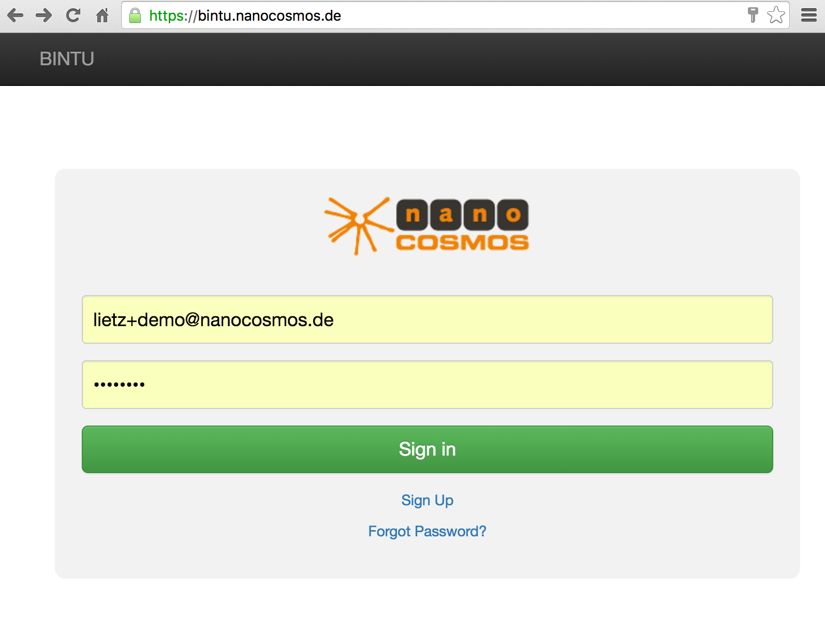Open the Sign Up link

coord(427,500)
